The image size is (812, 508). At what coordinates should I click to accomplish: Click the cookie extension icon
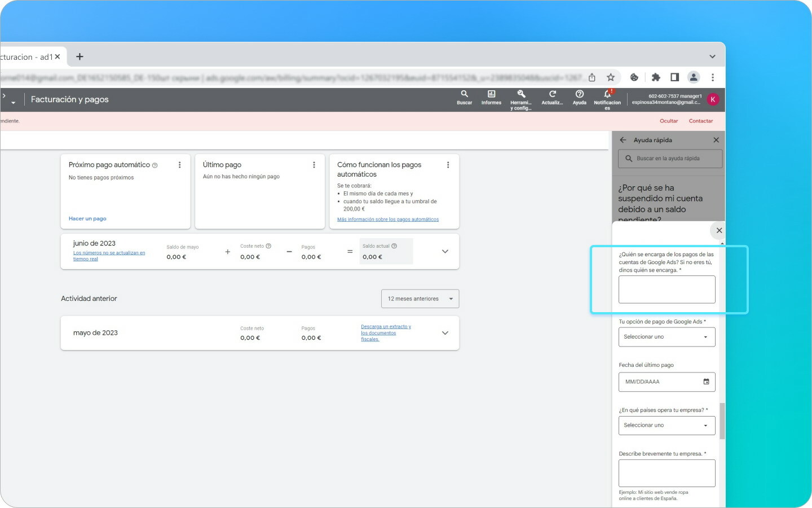pyautogui.click(x=634, y=77)
